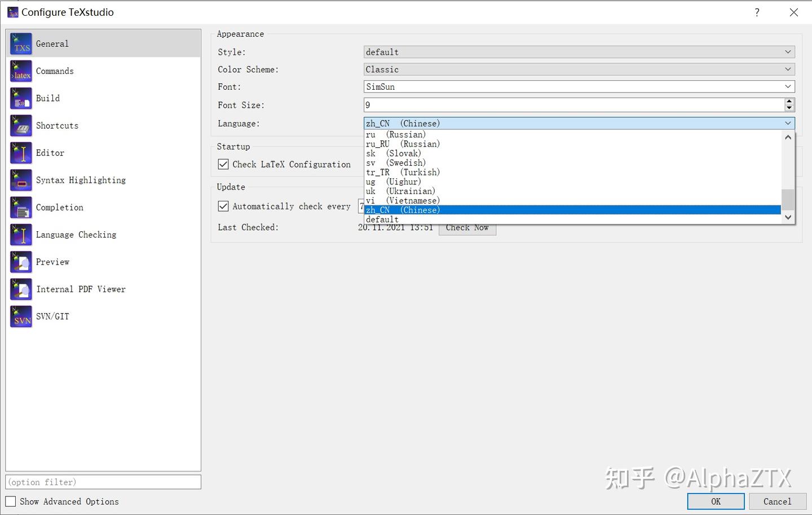
Task: Open the Color Scheme dropdown
Action: click(579, 69)
